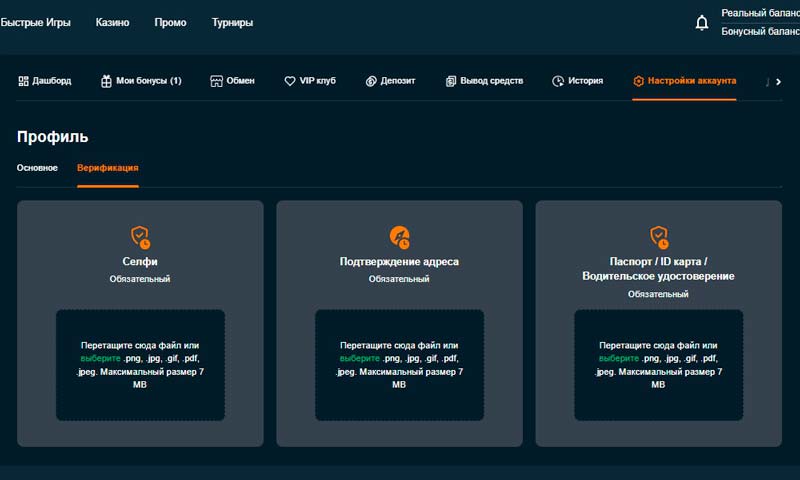Go to the Промо section
The height and width of the screenshot is (480, 800).
170,22
